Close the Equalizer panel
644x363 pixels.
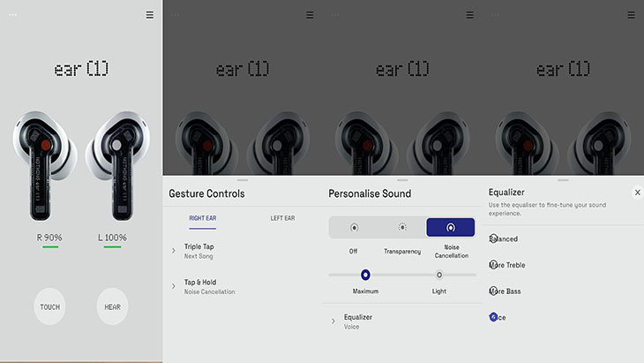638,193
